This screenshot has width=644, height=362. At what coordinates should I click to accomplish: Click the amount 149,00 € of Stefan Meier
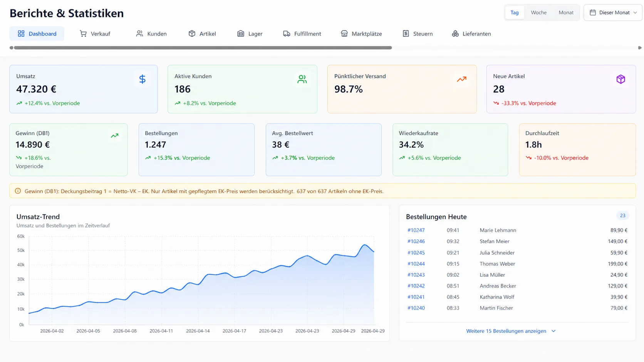pos(617,242)
